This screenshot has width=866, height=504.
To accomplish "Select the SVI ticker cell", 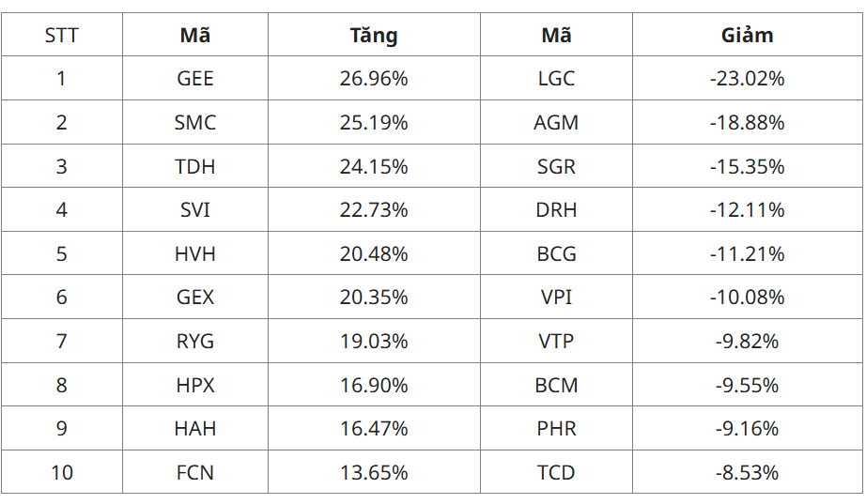I will tap(195, 210).
